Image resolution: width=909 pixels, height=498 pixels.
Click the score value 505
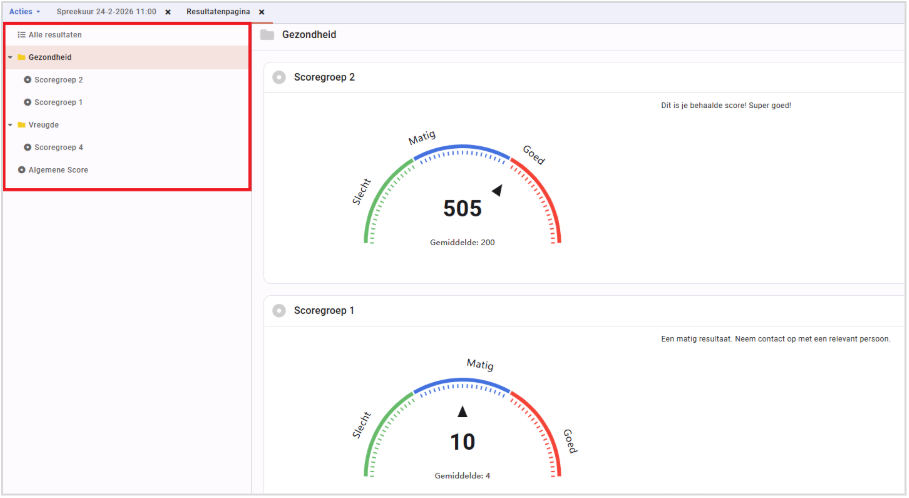pyautogui.click(x=462, y=209)
